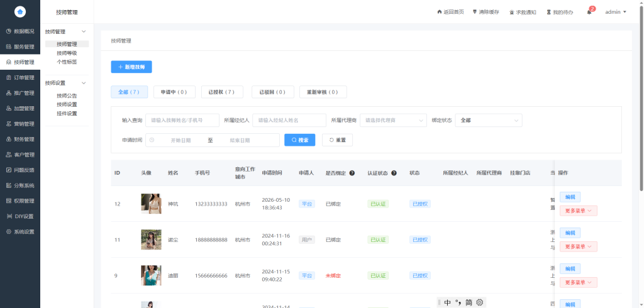
Task: Open 财务管理 in the sidebar
Action: [20, 139]
